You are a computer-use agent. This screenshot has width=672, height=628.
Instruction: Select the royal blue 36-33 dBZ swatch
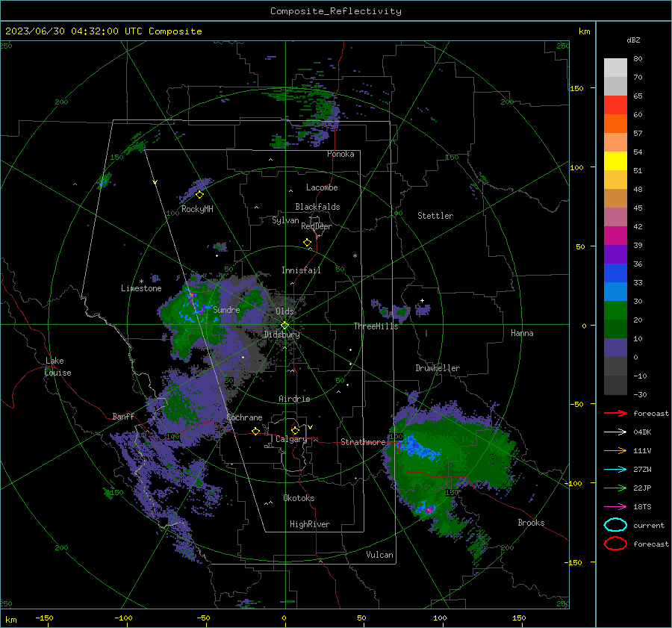615,273
